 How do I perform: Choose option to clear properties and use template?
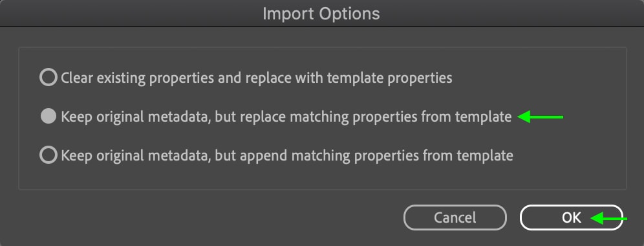(x=48, y=77)
